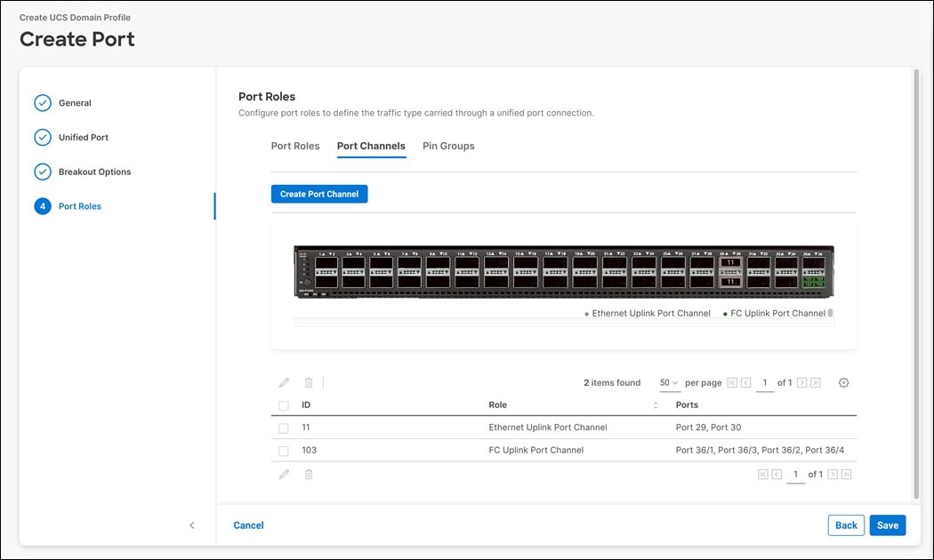Viewport: 934px width, 560px height.
Task: Cancel the Create Port wizard
Action: 248,525
